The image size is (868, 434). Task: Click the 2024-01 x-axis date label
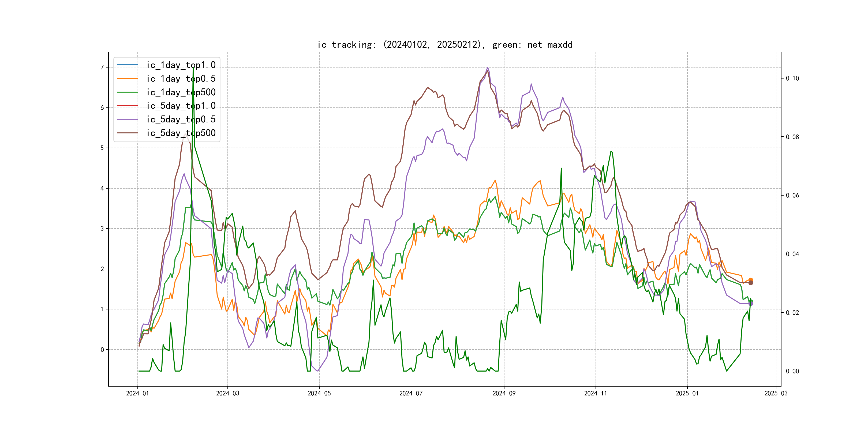(x=137, y=393)
